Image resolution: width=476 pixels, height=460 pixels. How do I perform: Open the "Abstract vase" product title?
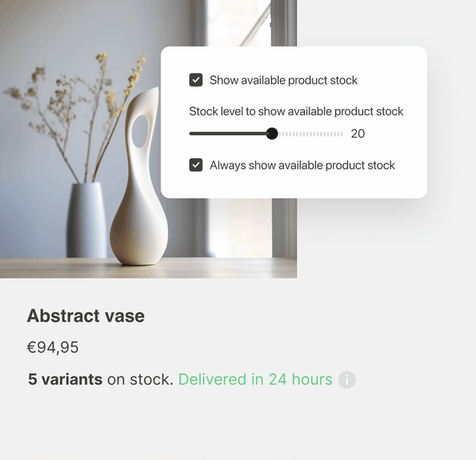click(x=85, y=316)
